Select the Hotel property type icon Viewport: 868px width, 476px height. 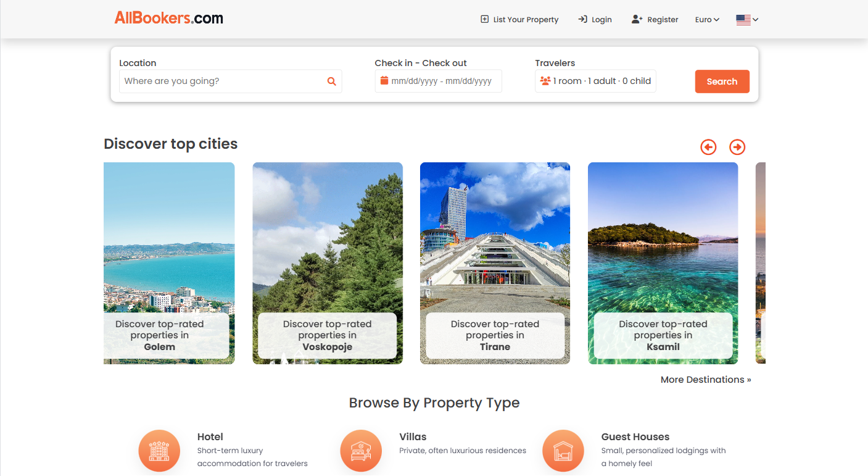point(159,450)
